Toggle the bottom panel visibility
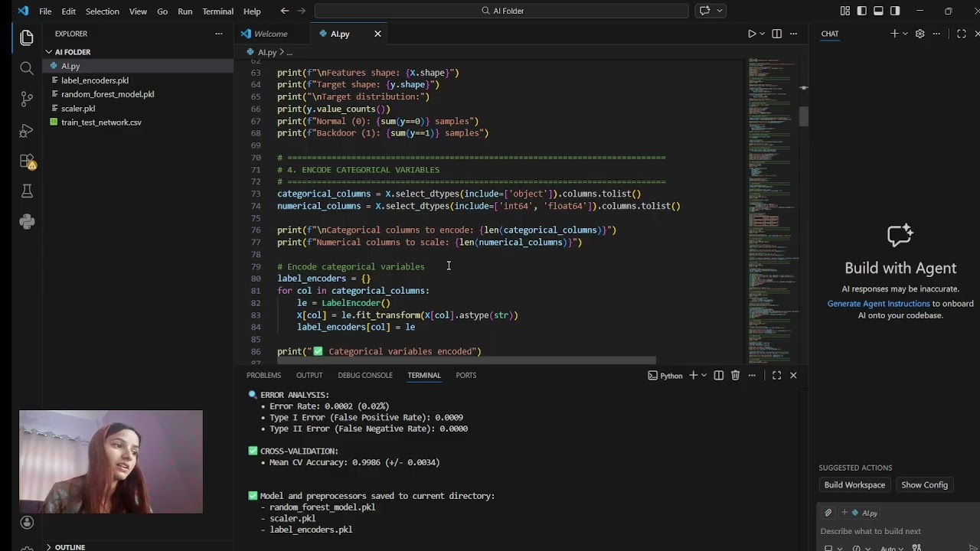 coord(878,11)
